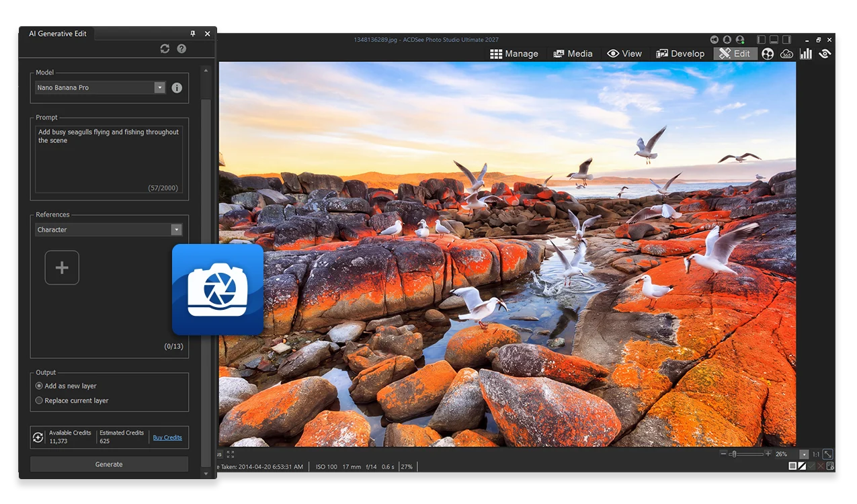Image resolution: width=857 pixels, height=504 pixels.
Task: Add a reference image with plus button
Action: [62, 267]
